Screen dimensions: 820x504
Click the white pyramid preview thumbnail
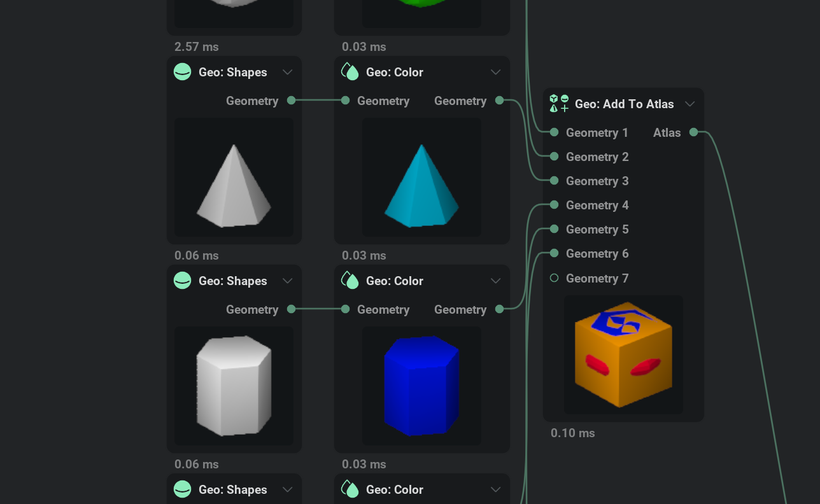point(234,177)
